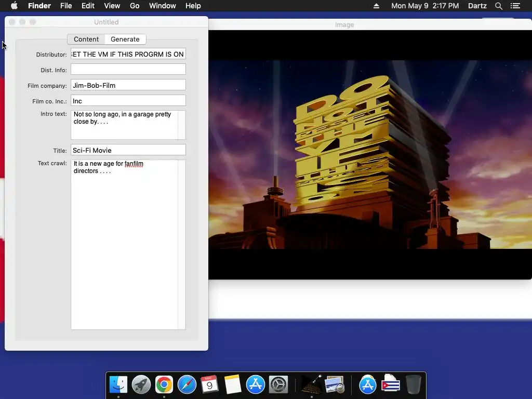Open the Finder application menu
The width and height of the screenshot is (532, 399).
point(39,6)
